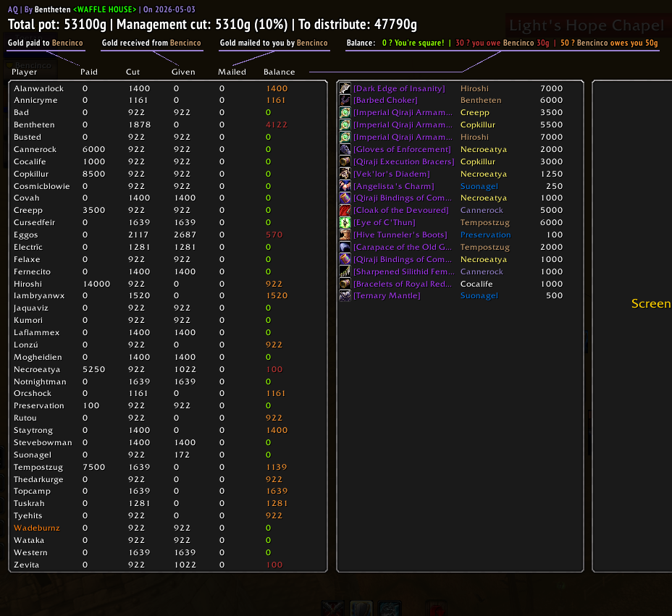Select the Player column header
This screenshot has width=672, height=616.
25,72
